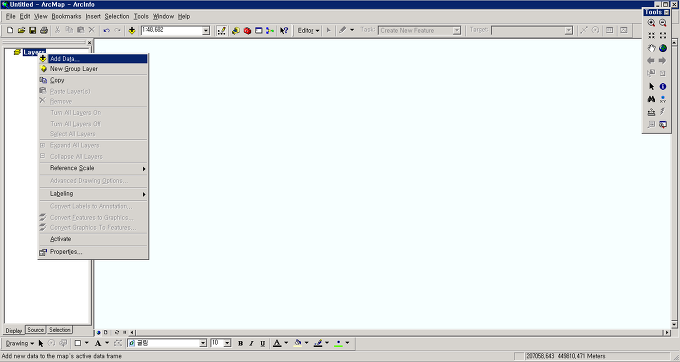Save the map with the floppy disk icon
Image resolution: width=680 pixels, height=362 pixels.
pyautogui.click(x=33, y=30)
